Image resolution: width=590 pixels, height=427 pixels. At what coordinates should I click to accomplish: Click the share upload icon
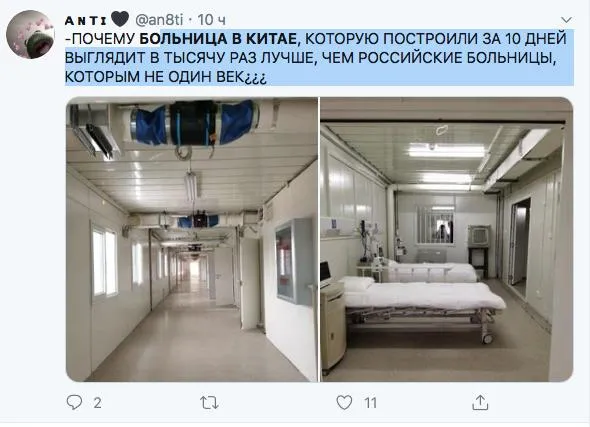(480, 402)
